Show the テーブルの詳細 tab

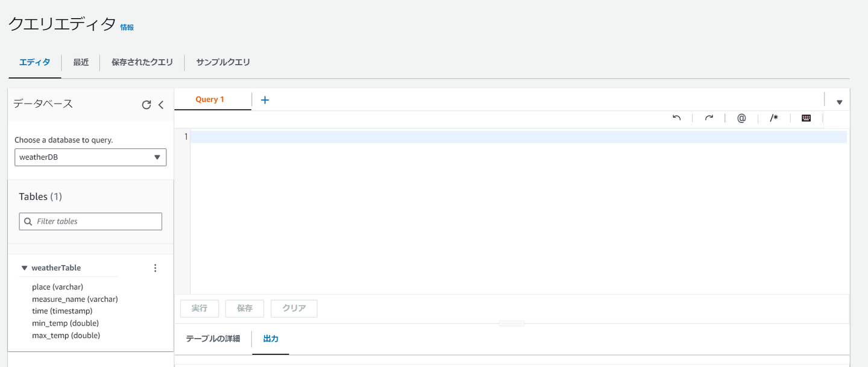tap(213, 339)
